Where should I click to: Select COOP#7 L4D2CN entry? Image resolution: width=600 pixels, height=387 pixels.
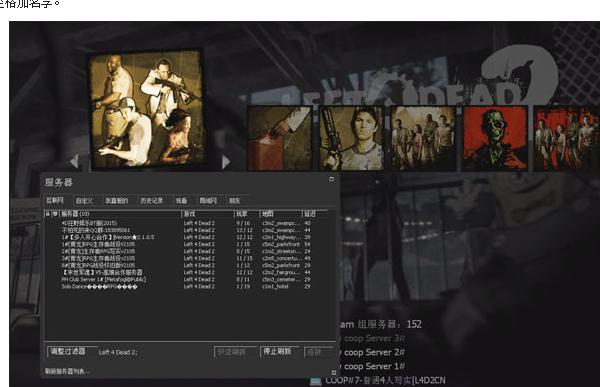[x=385, y=380]
